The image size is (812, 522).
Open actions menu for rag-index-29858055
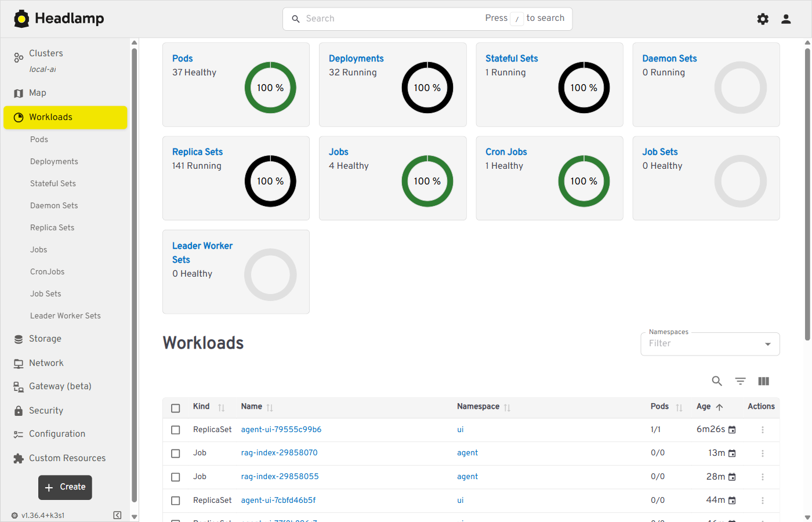[762, 477]
